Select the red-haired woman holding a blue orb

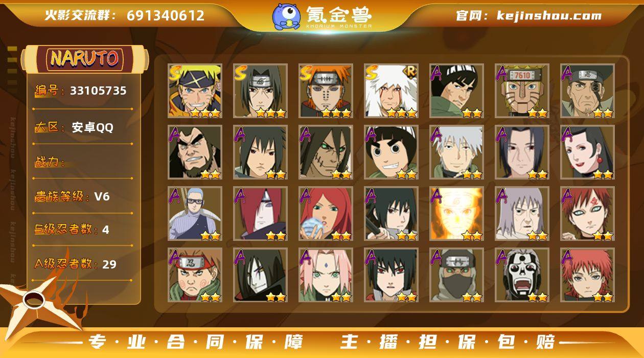326,214
